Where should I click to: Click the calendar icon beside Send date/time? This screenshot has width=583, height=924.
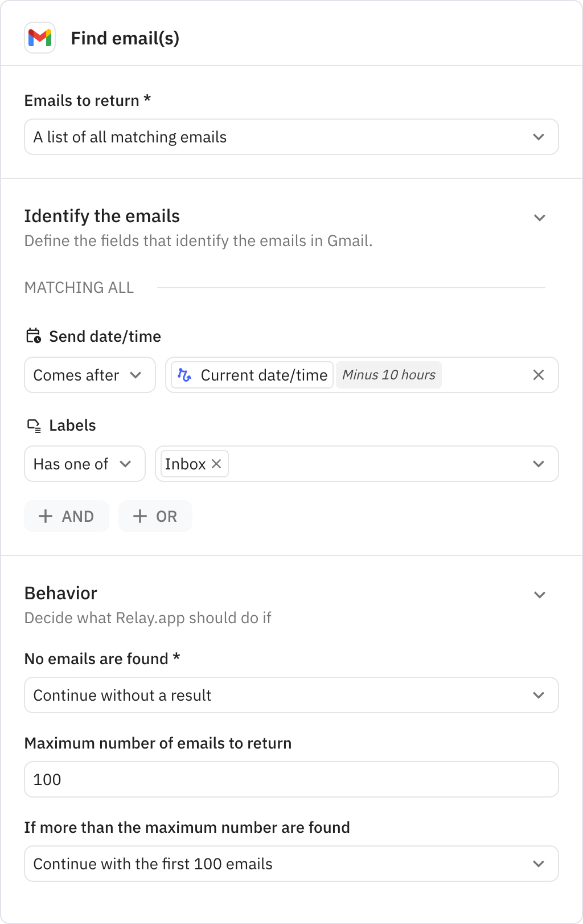[x=33, y=336]
